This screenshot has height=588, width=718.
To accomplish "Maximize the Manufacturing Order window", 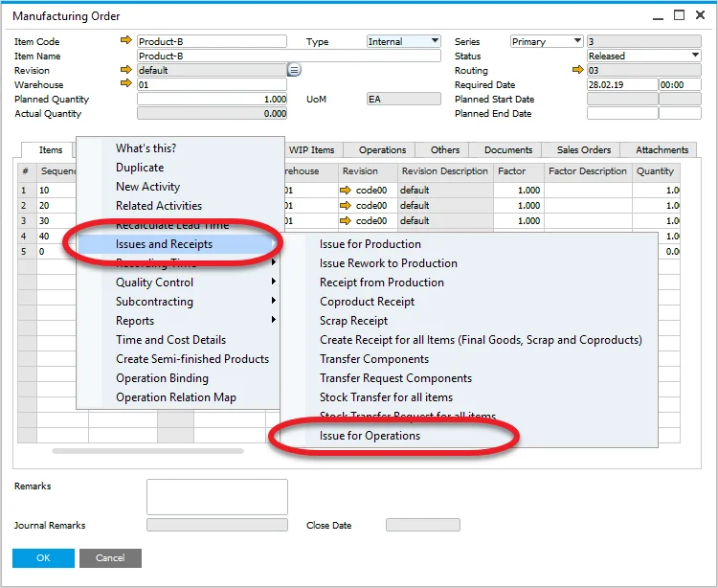I will [679, 15].
